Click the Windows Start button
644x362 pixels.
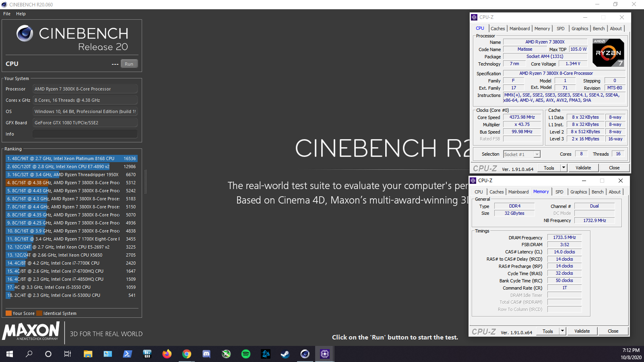coord(10,354)
